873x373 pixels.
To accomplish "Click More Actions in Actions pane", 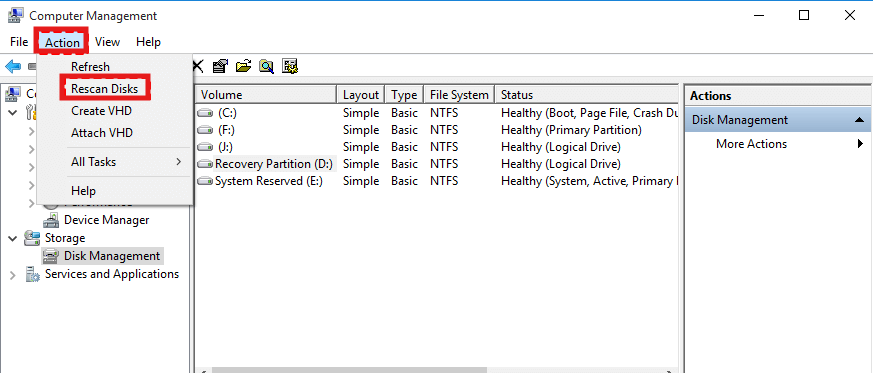I will click(751, 144).
